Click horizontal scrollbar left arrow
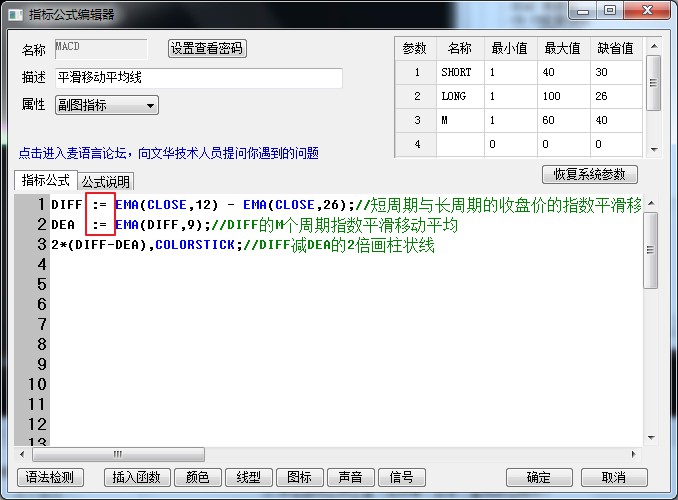The height and width of the screenshot is (500, 678). tap(22, 454)
